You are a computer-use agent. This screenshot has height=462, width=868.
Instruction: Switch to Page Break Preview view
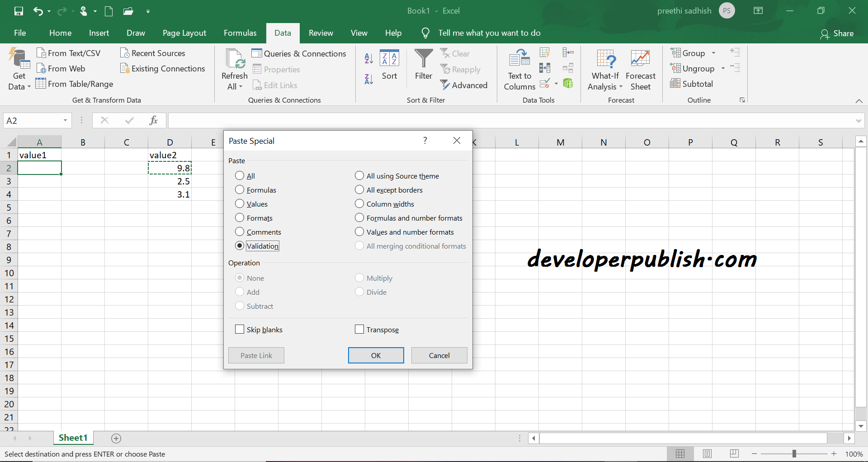pyautogui.click(x=734, y=453)
